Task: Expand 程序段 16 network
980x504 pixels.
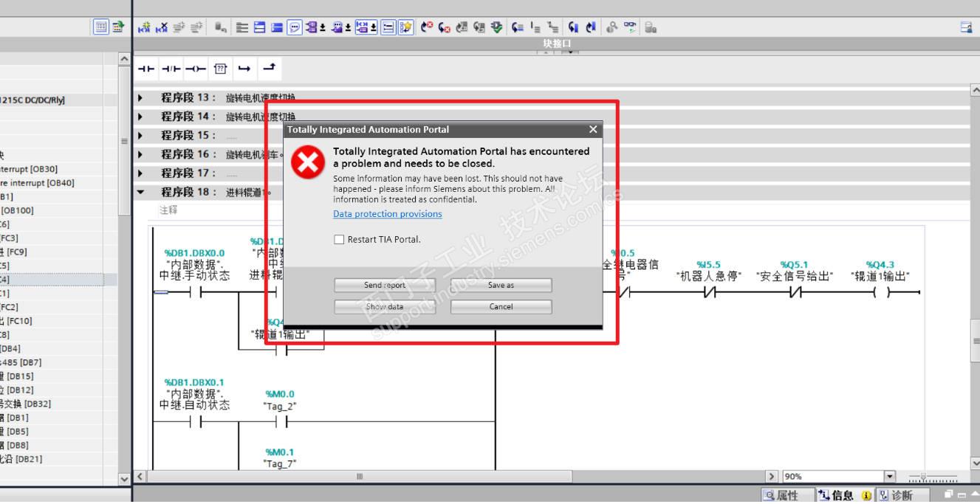Action: (x=140, y=154)
